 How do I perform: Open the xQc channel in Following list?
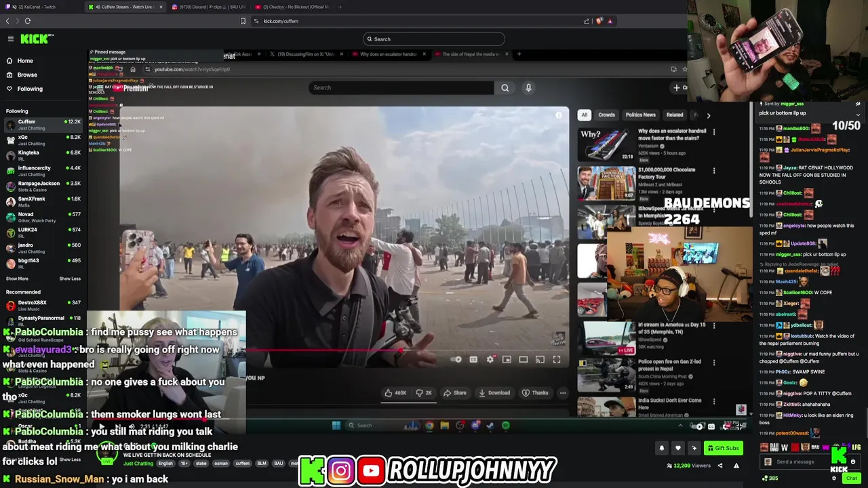tap(43, 140)
